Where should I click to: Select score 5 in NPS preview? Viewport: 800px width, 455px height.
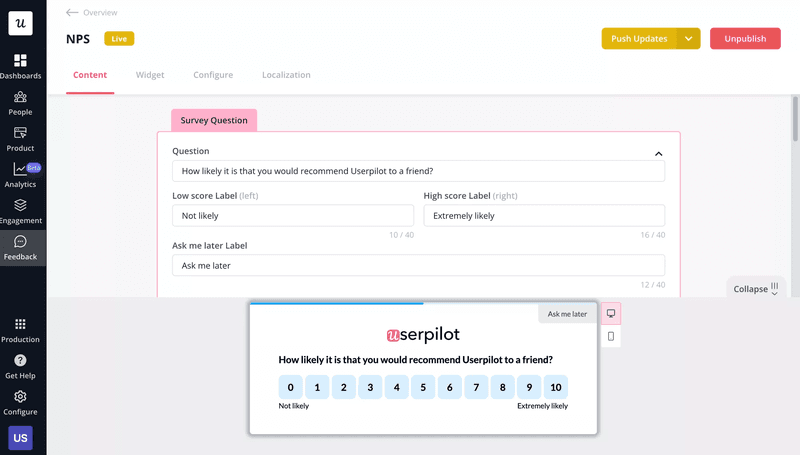[x=423, y=387]
